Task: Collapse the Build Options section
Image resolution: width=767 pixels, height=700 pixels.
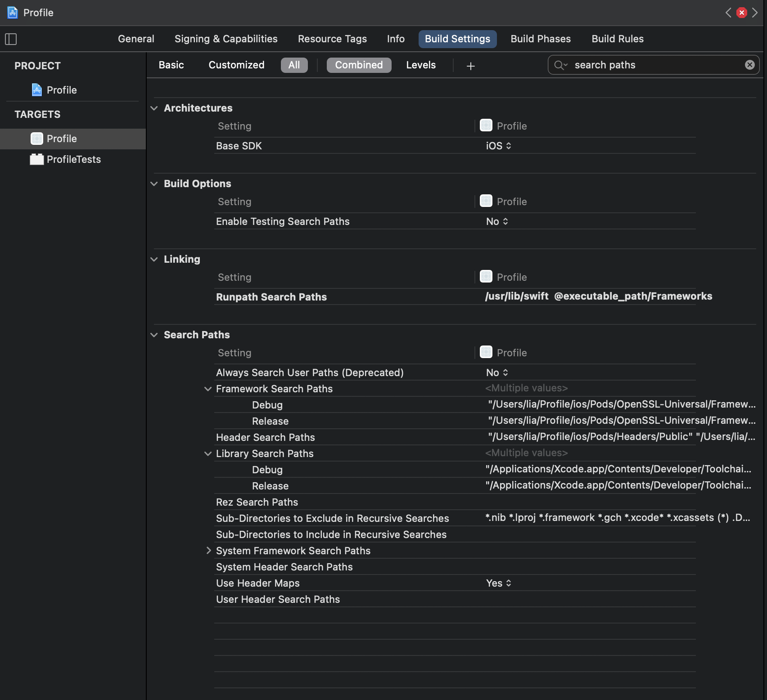Action: (x=154, y=184)
